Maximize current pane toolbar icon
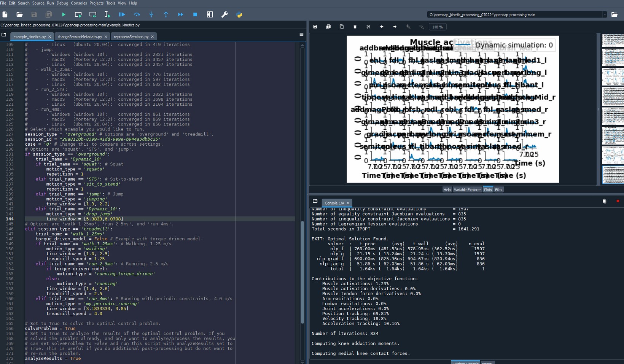Viewport: 624px width, 364px height. pos(210,14)
